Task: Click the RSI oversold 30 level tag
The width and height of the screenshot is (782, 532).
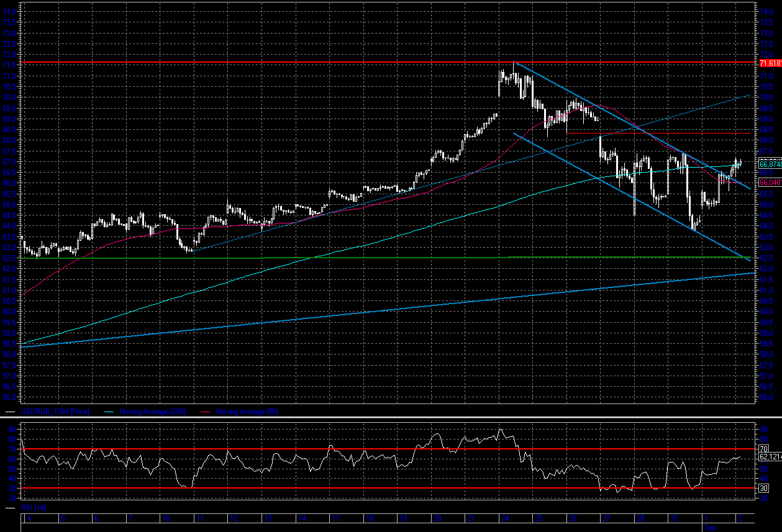Action: pos(765,489)
